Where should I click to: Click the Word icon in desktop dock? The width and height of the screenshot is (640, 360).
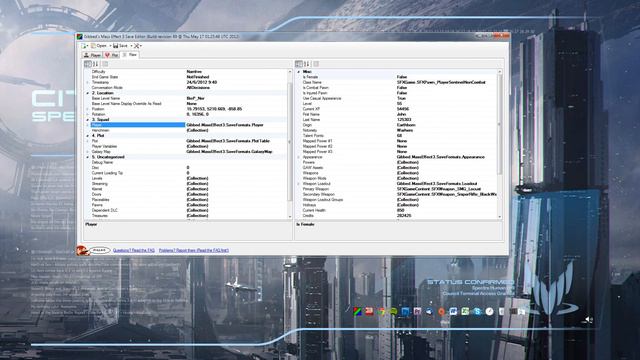453,311
